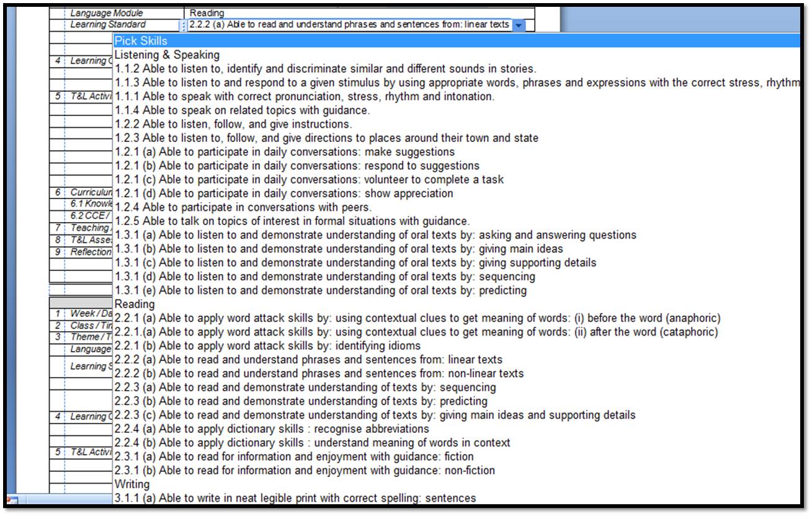Select 2.2.1 (a) after the word (cataphoric)

tap(416, 332)
